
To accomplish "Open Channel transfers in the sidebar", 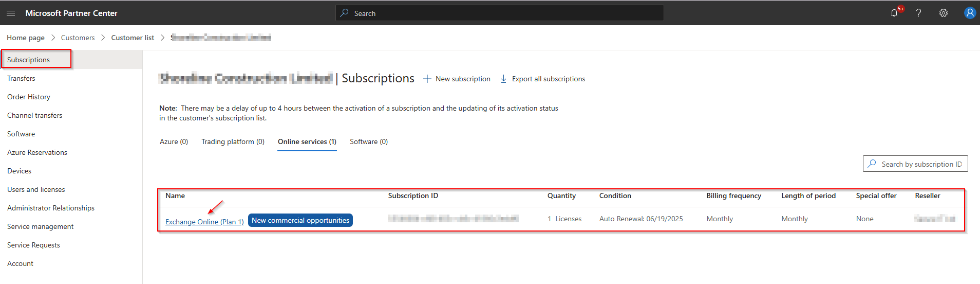I will click(x=34, y=115).
